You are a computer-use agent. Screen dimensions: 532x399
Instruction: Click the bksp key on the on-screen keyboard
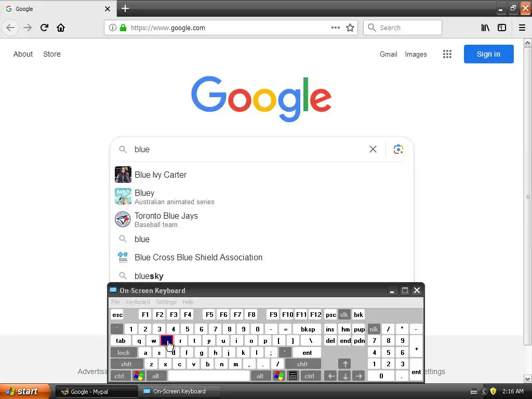point(308,329)
